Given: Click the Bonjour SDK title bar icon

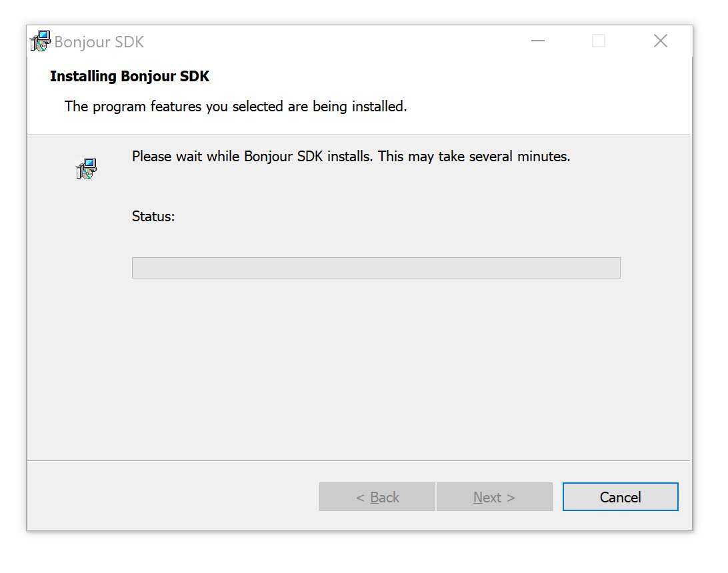Looking at the screenshot, I should tap(40, 41).
